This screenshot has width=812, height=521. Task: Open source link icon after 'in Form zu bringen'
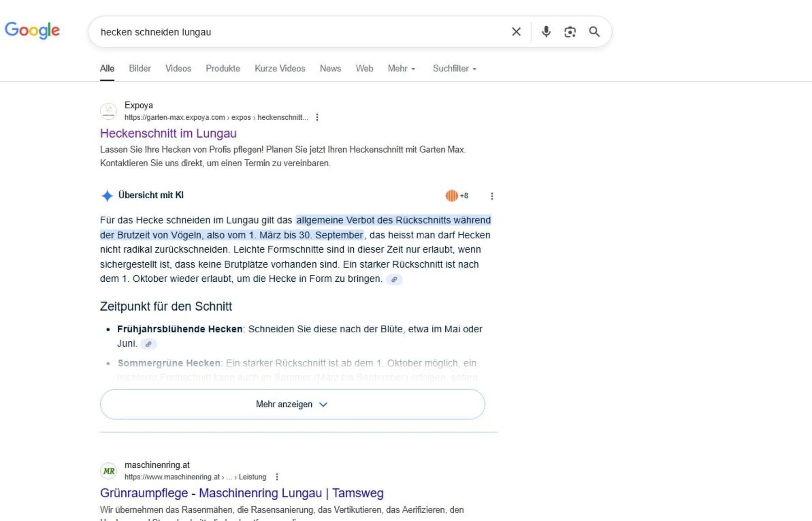(394, 279)
